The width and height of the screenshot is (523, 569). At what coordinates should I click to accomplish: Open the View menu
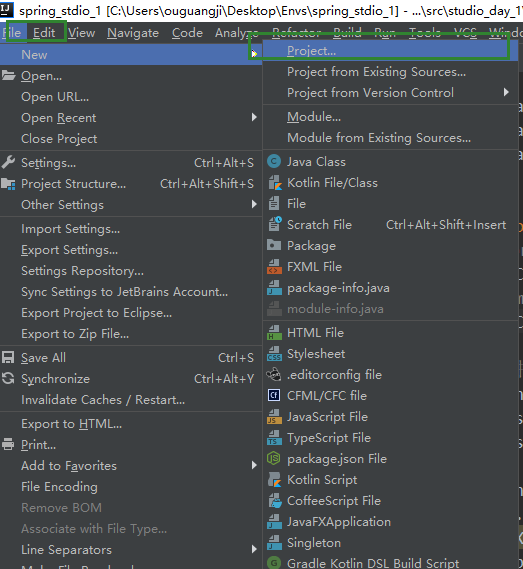point(81,33)
